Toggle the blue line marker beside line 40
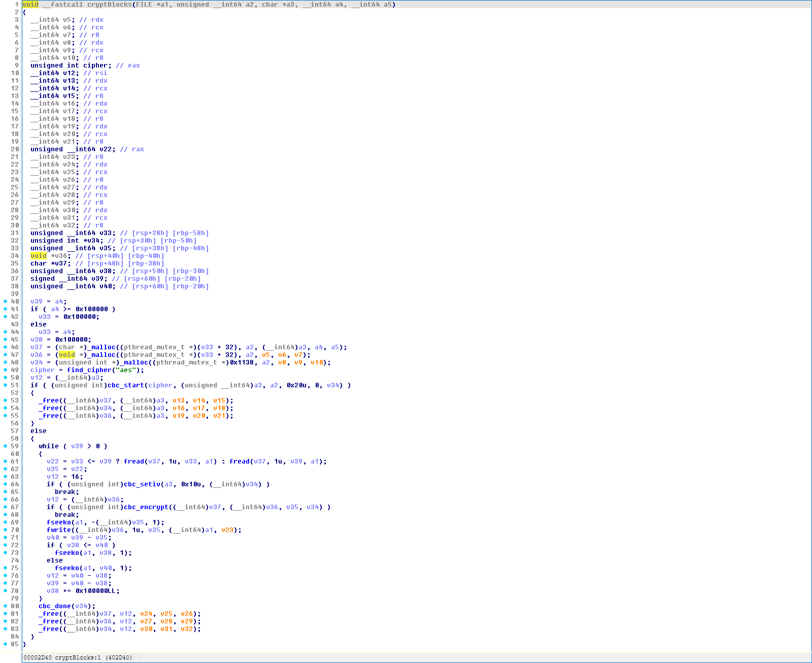 [x=4, y=301]
